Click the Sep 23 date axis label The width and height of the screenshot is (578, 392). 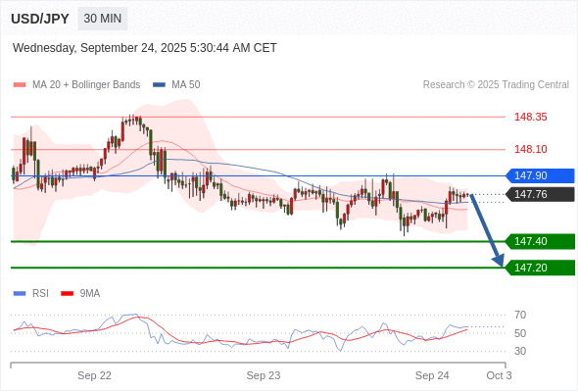pos(264,375)
